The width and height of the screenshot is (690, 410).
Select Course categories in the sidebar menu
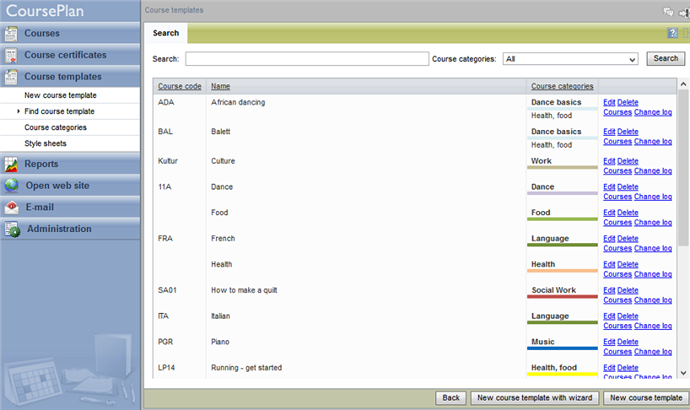(x=55, y=127)
